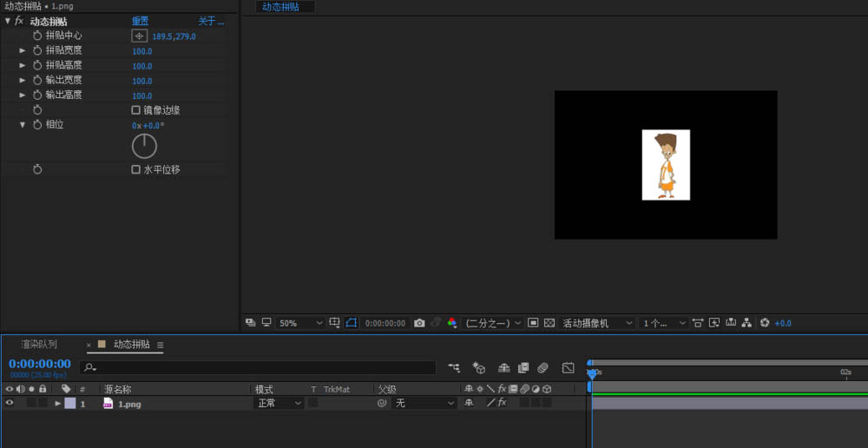Click the timeline layer search field
Viewport: 868px width, 448px height.
pos(258,367)
